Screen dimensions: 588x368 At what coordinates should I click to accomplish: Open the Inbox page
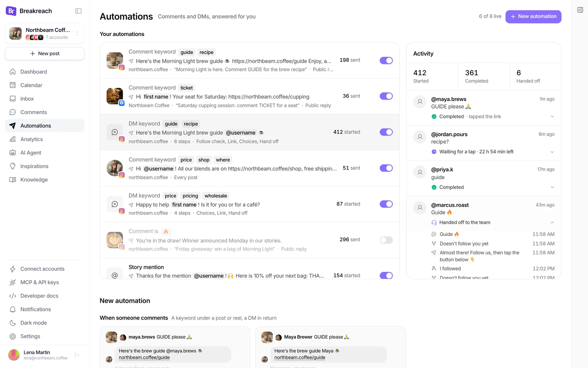coord(44,99)
